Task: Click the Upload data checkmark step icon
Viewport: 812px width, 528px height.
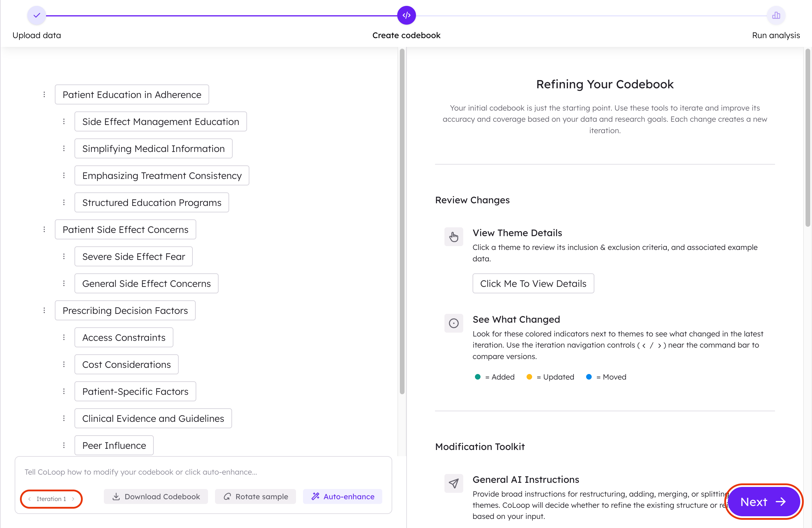Action: [36, 15]
